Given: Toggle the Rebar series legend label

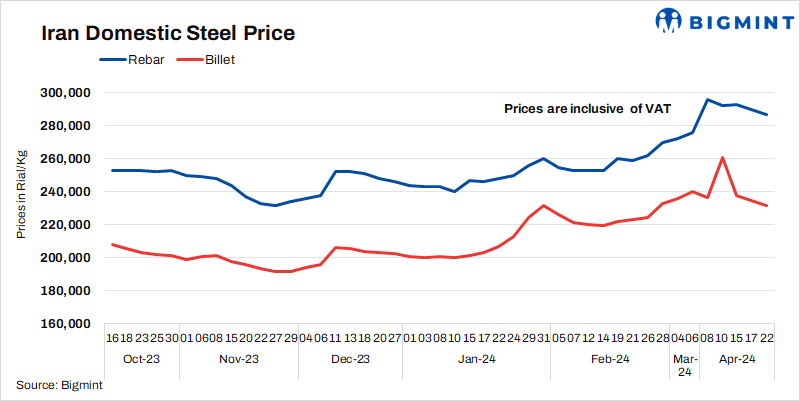Looking at the screenshot, I should pyautogui.click(x=146, y=60).
